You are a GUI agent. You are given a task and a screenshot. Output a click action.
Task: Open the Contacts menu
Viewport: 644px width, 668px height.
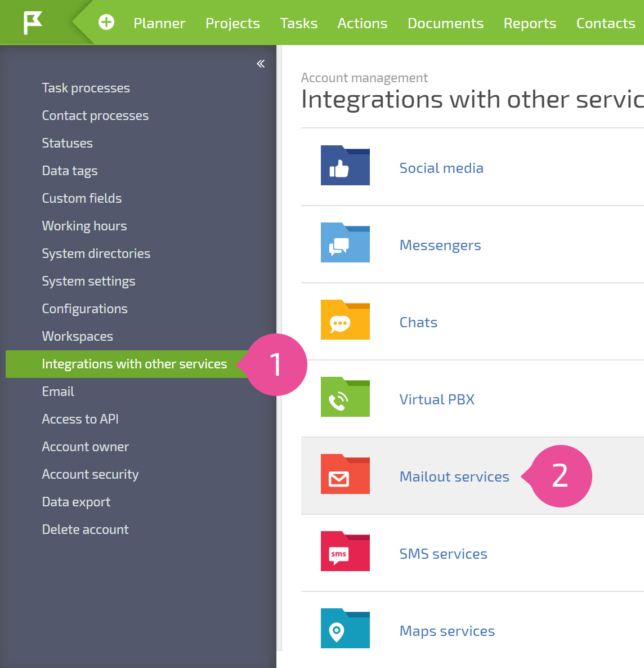[606, 23]
